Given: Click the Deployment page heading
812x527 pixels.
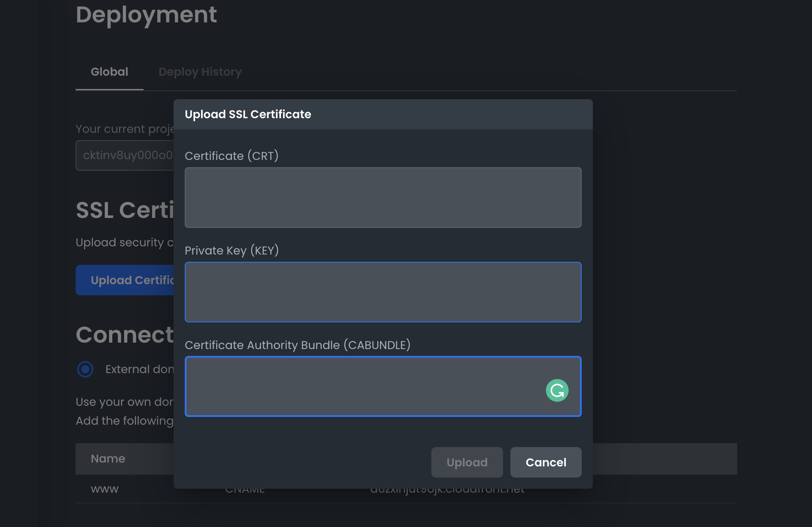Looking at the screenshot, I should click(146, 15).
